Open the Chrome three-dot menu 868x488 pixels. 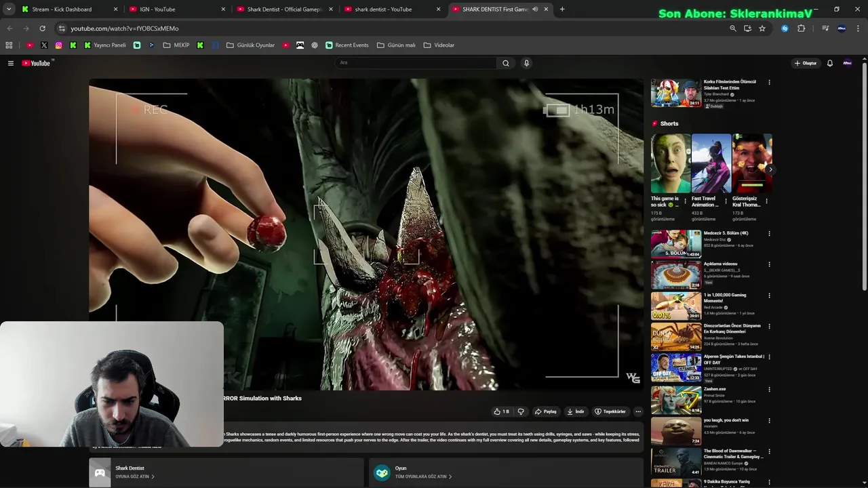coord(857,28)
